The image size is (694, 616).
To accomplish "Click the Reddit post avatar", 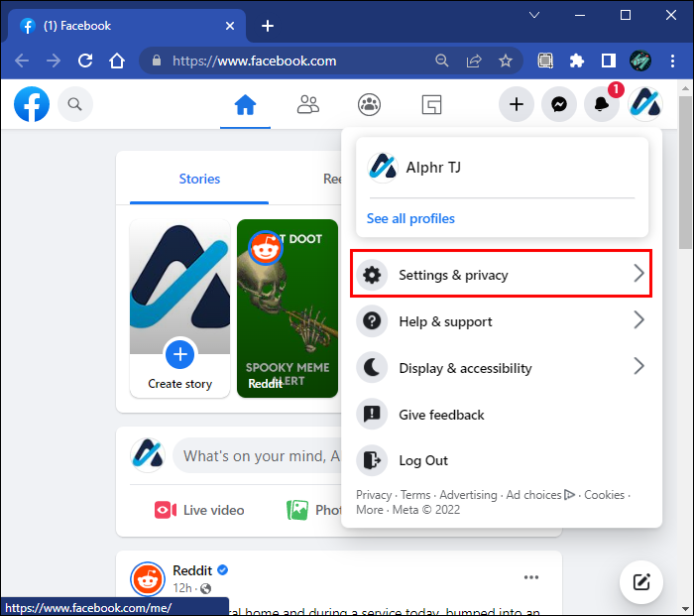I will [x=148, y=579].
